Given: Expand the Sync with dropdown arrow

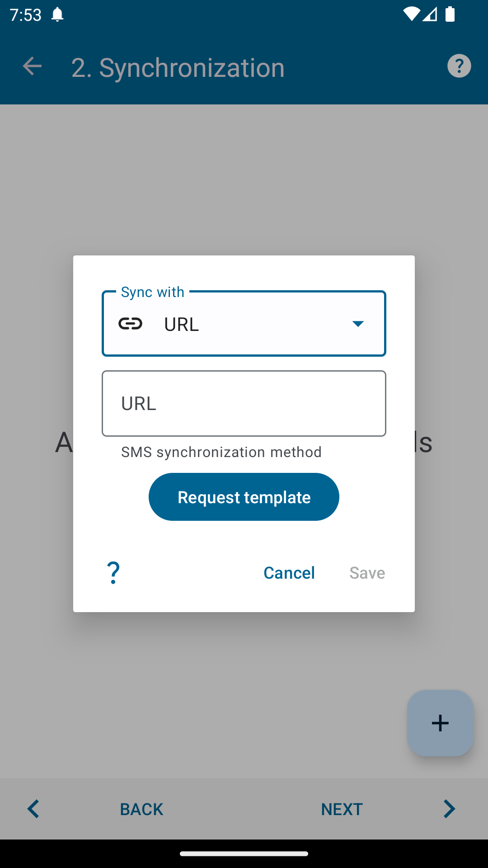Looking at the screenshot, I should click(x=358, y=324).
